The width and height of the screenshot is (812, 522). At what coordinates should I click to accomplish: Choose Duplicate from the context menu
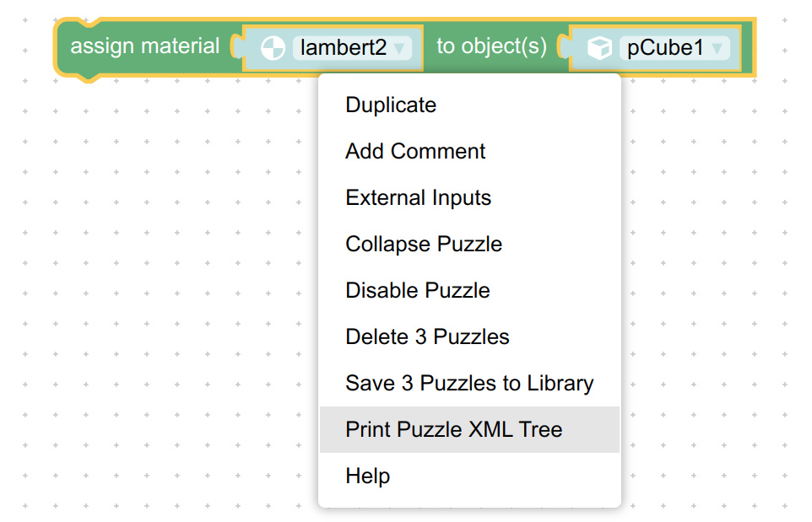391,105
